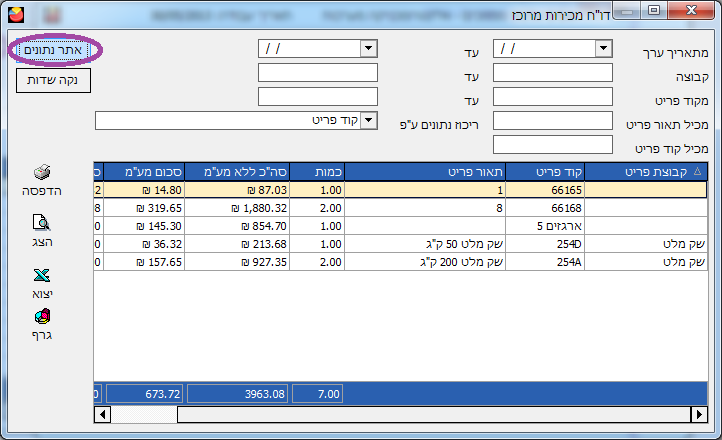Sort by the קבוצת פריט column header

(x=644, y=172)
